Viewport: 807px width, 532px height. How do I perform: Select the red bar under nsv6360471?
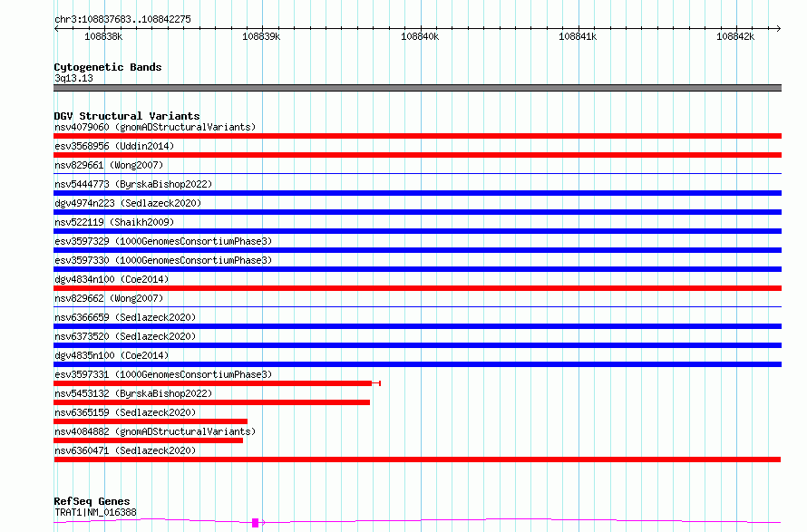click(417, 459)
